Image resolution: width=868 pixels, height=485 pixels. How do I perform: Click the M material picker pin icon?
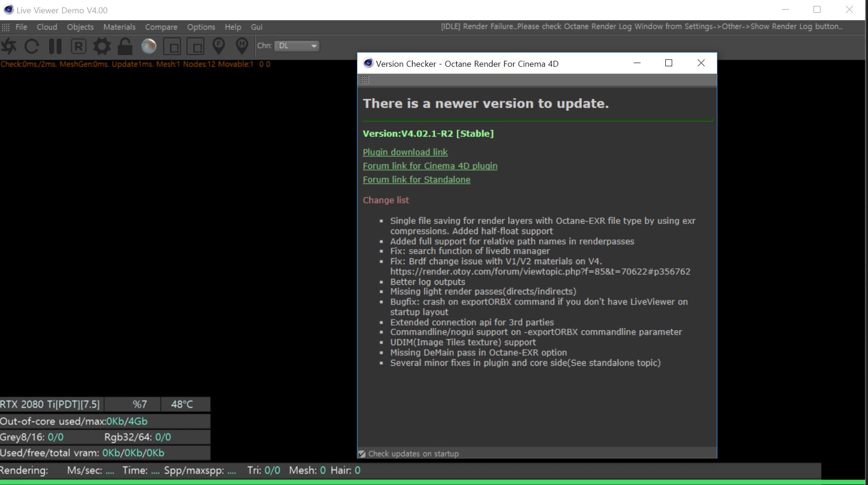242,46
